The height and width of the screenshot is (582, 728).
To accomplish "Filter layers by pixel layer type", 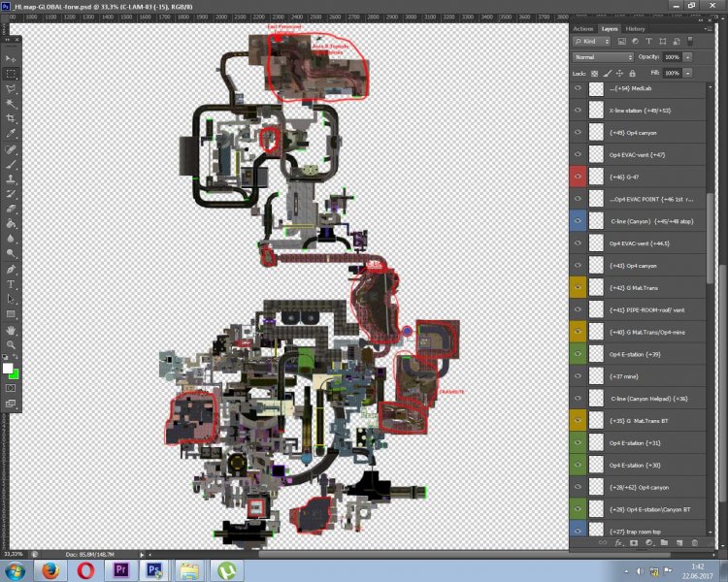I will coord(621,42).
